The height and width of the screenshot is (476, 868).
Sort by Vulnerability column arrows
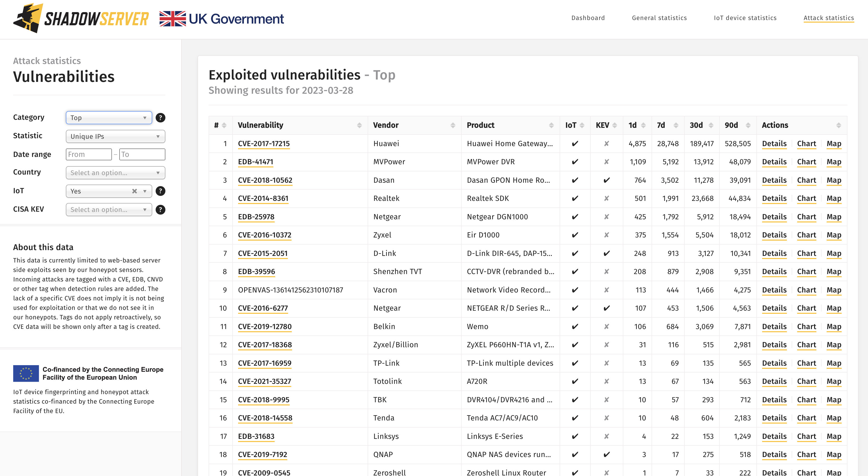pyautogui.click(x=359, y=125)
